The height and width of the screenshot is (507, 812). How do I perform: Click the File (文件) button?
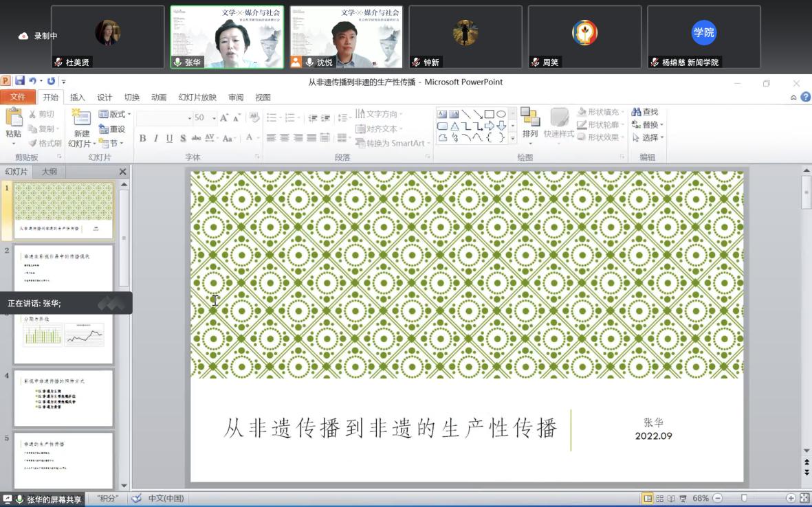17,98
